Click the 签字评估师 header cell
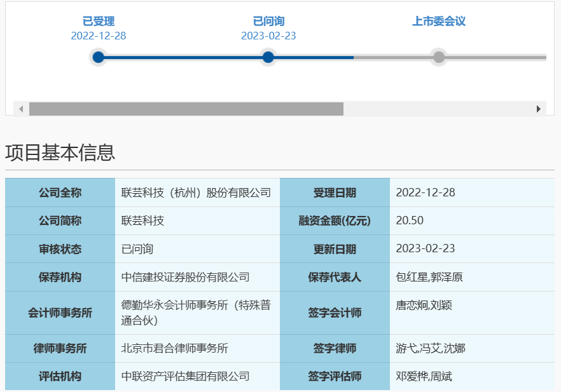 click(x=335, y=376)
